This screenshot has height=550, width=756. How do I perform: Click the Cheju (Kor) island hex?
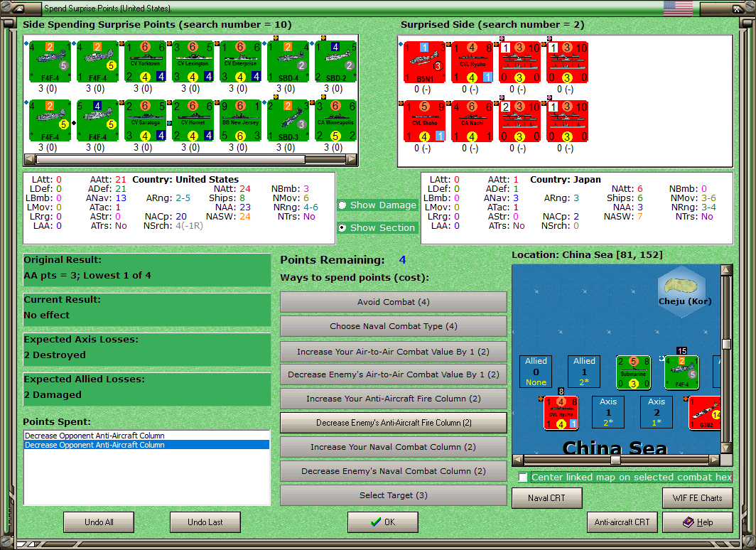click(x=682, y=292)
